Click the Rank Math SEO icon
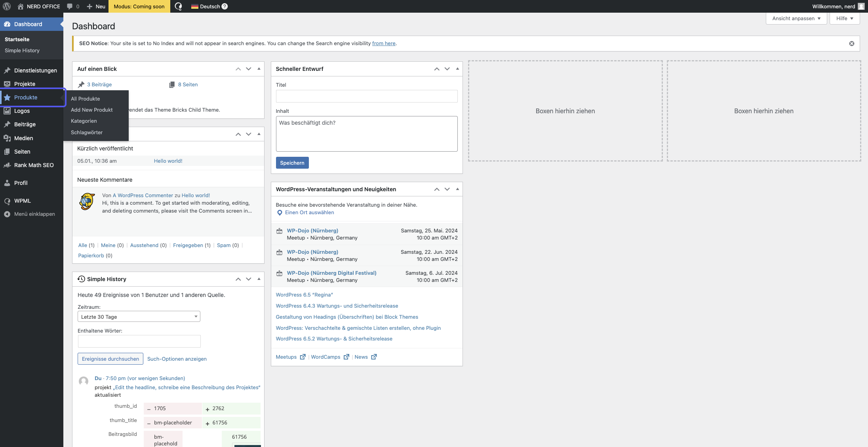The image size is (868, 447). tap(7, 165)
